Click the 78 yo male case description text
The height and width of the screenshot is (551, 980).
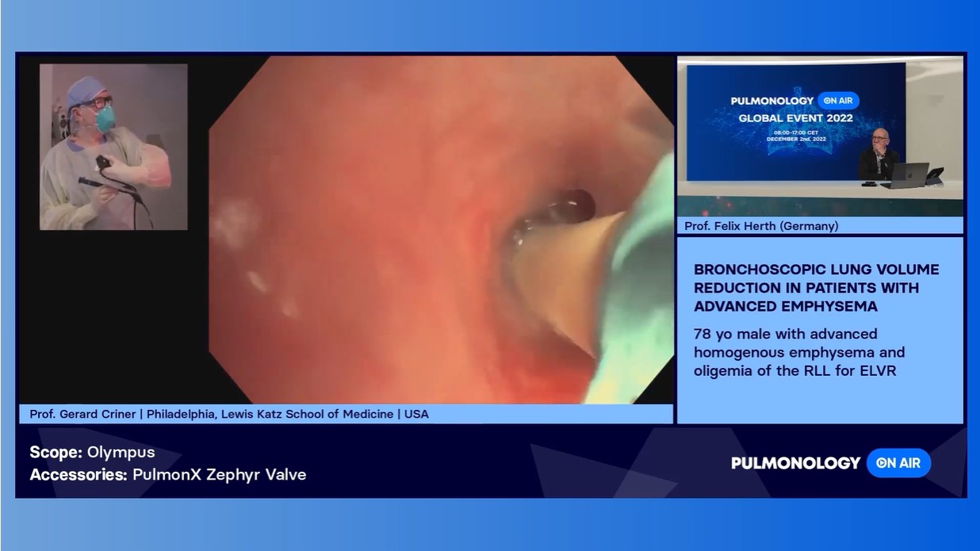tap(798, 352)
